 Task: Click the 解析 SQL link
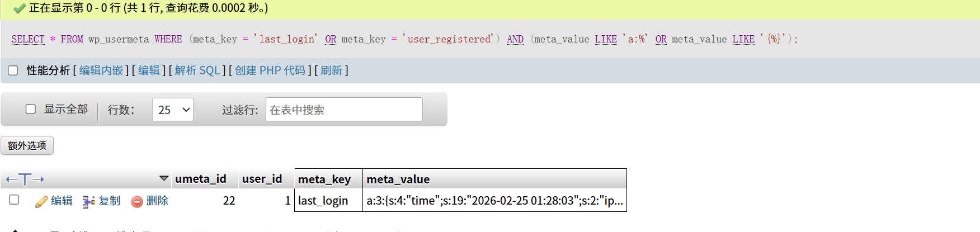[197, 70]
